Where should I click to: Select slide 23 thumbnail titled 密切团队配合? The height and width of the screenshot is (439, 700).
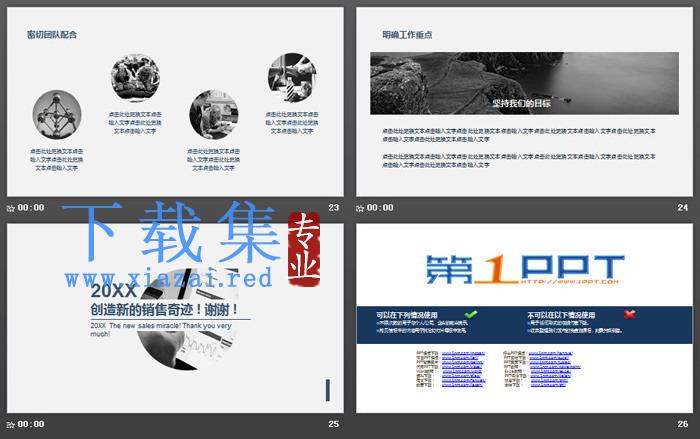tap(175, 101)
